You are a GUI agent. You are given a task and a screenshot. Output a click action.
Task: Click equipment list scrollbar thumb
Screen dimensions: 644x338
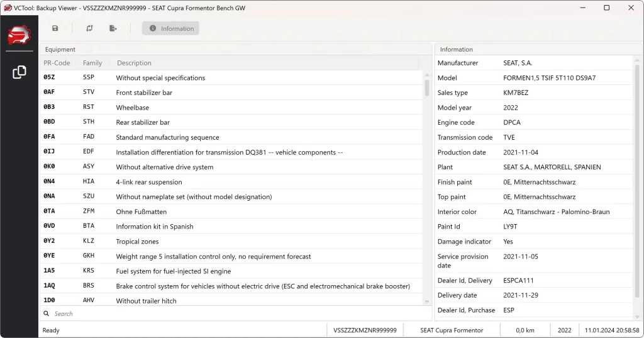pyautogui.click(x=427, y=87)
